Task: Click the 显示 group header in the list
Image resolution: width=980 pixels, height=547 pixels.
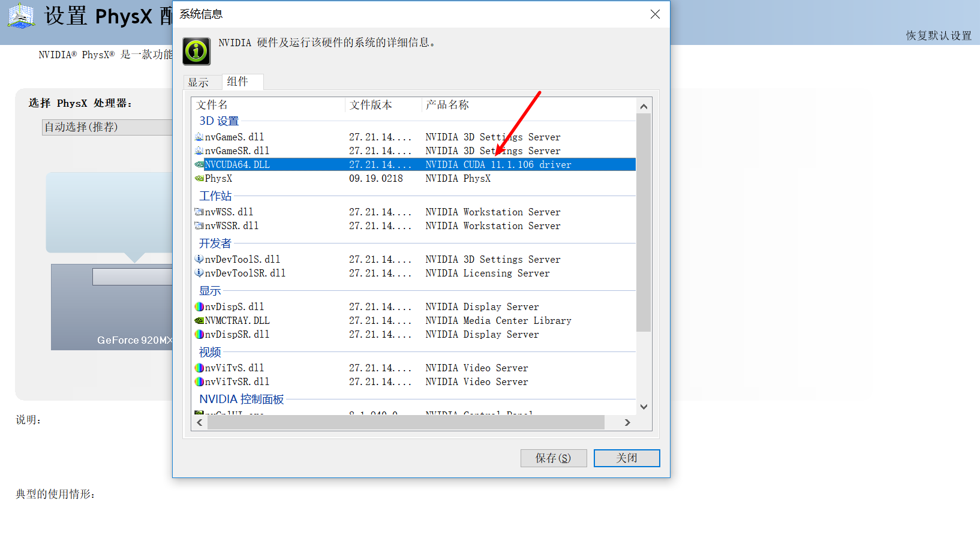Action: [210, 291]
